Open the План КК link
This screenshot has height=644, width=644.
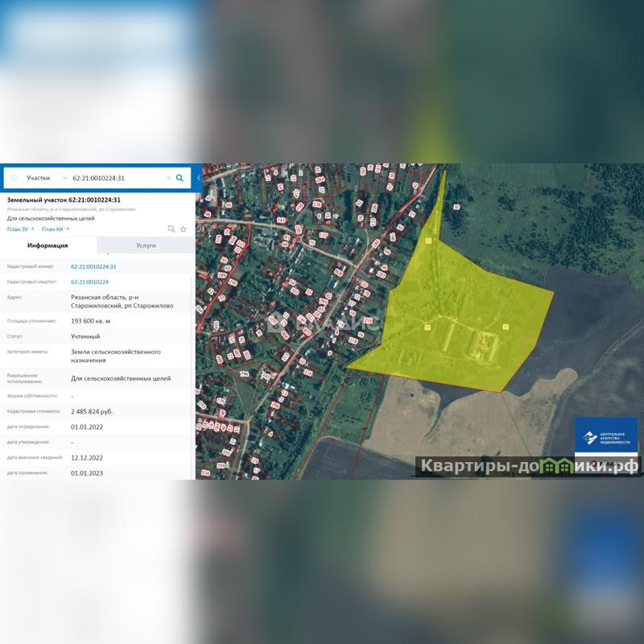click(x=52, y=229)
